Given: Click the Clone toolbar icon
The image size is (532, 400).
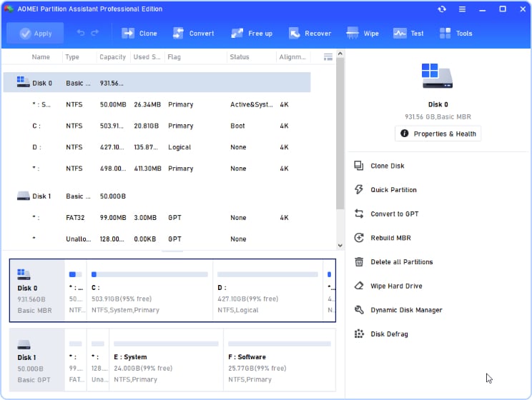Looking at the screenshot, I should pyautogui.click(x=128, y=34).
